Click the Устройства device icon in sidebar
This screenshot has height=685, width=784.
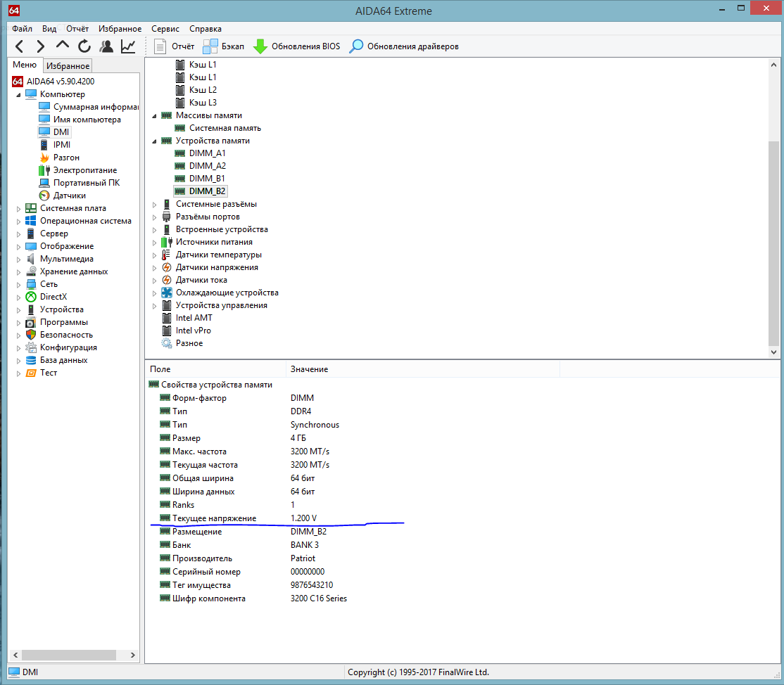click(31, 309)
